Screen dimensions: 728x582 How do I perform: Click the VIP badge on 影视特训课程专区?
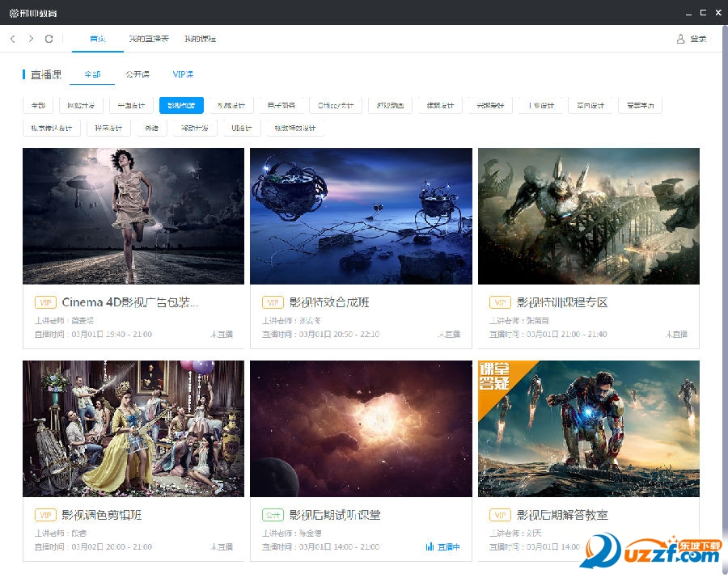[x=500, y=302]
